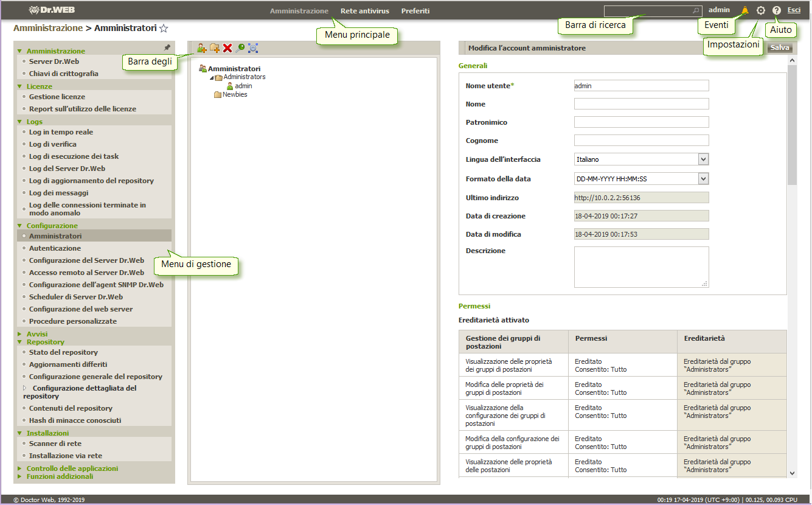Viewport: 812px width, 505px height.
Task: Open the Events bell icon
Action: 745,10
